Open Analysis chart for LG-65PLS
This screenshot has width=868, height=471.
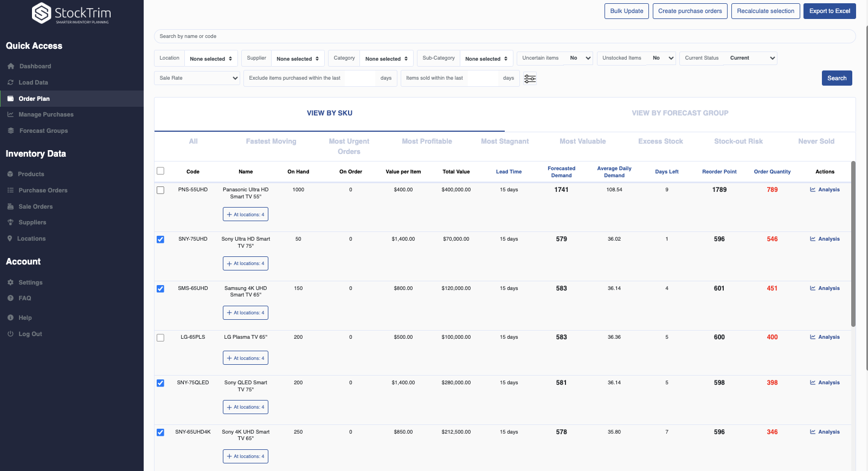(825, 337)
